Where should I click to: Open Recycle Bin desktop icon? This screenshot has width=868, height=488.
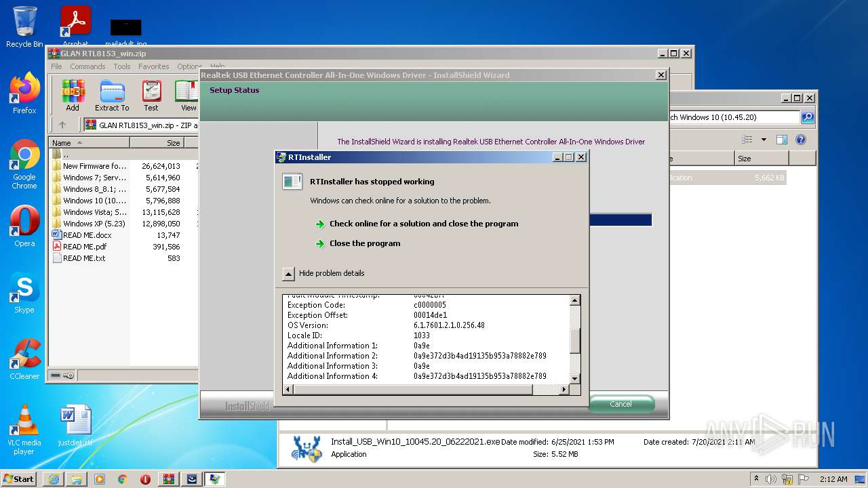point(24,27)
